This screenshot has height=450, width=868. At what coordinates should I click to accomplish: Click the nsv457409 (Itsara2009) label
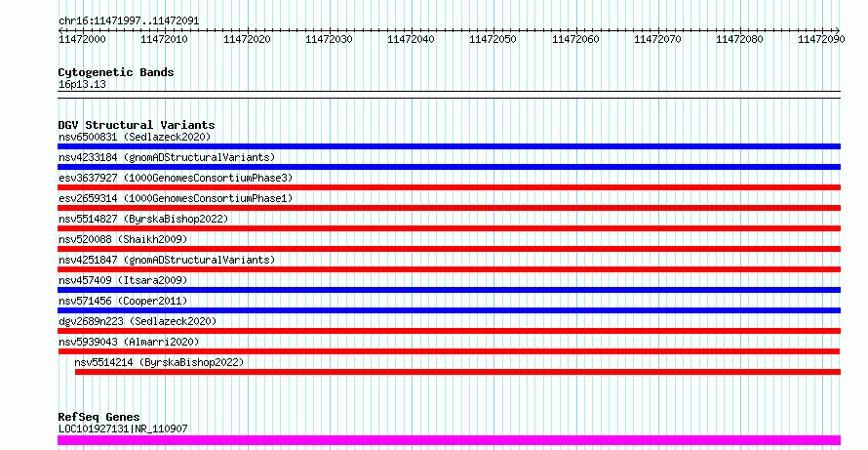(x=123, y=280)
